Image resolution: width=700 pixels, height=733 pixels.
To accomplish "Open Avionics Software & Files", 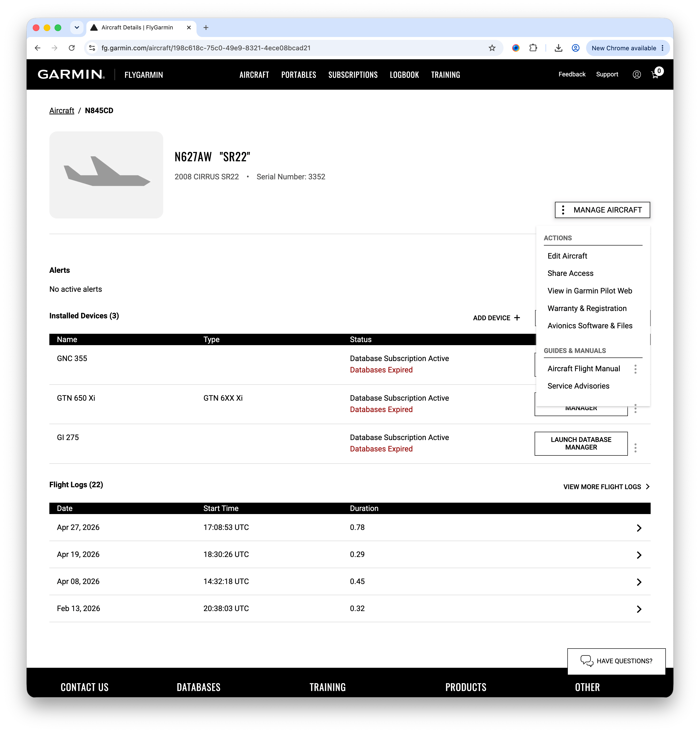I will click(590, 326).
